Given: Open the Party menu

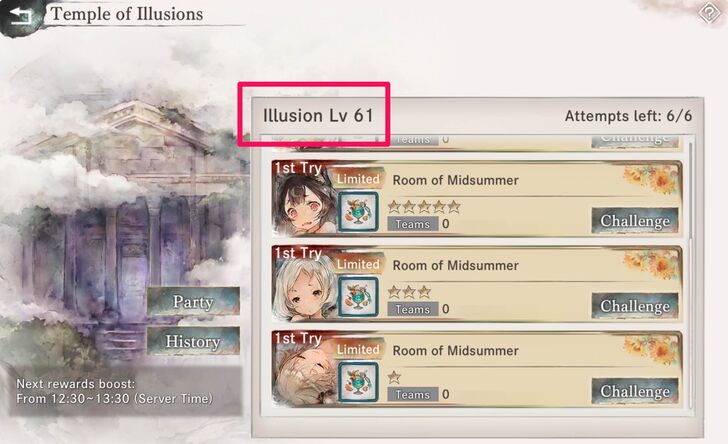Looking at the screenshot, I should tap(193, 302).
